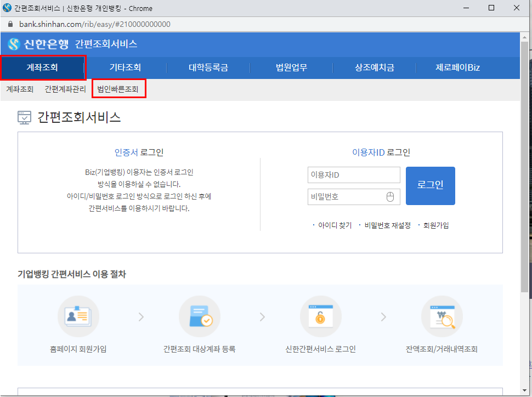Viewport: 532px width, 397px height.
Task: Click the page vertical scrollbar thumb
Action: coord(524,166)
